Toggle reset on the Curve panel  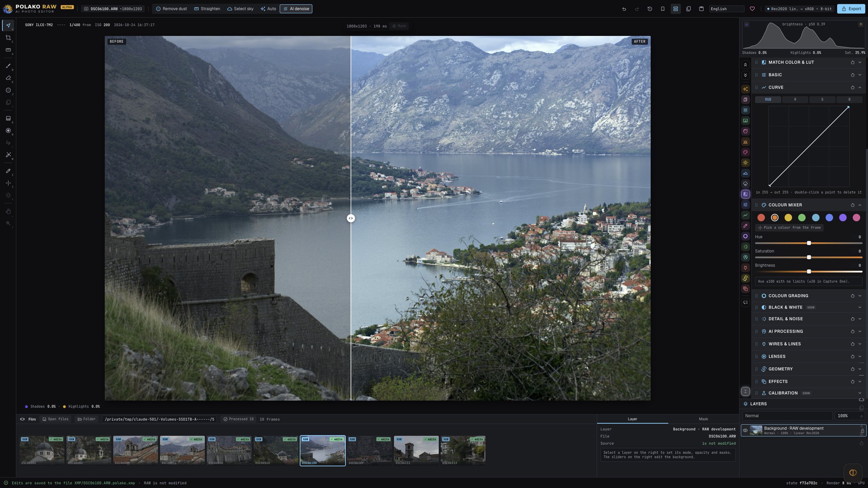point(853,88)
